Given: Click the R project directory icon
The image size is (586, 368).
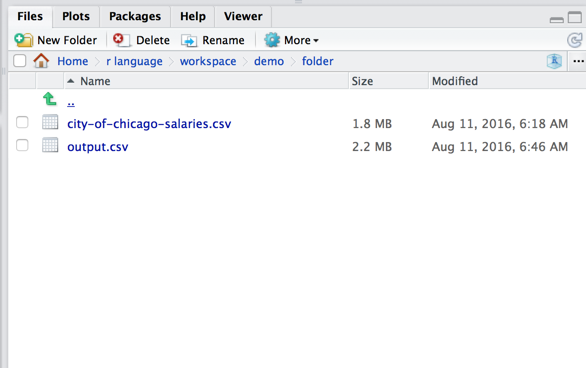Looking at the screenshot, I should 554,61.
